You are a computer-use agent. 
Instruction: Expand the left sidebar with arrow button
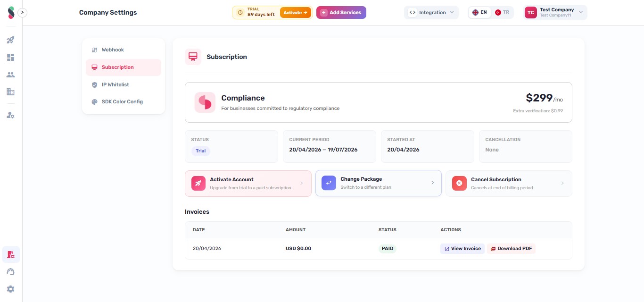coord(23,13)
